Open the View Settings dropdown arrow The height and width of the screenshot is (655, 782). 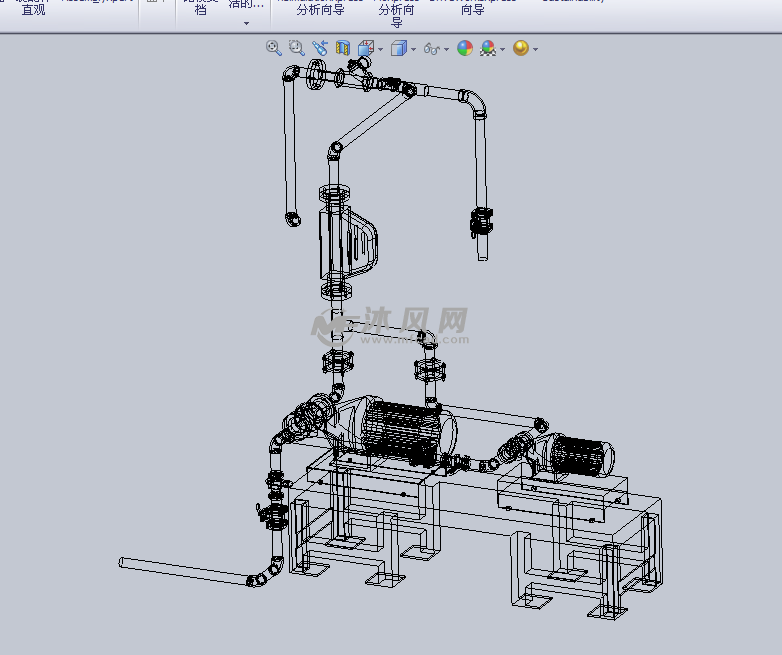[x=535, y=49]
